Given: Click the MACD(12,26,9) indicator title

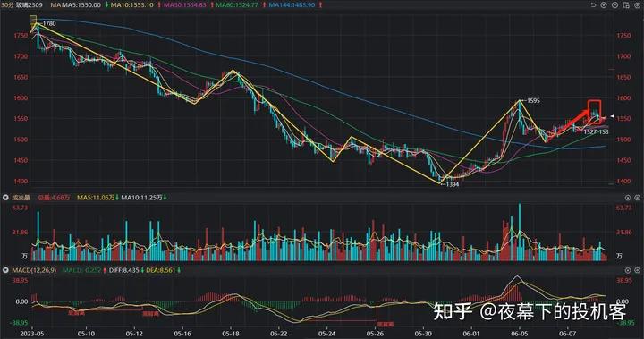Looking at the screenshot, I should point(34,270).
